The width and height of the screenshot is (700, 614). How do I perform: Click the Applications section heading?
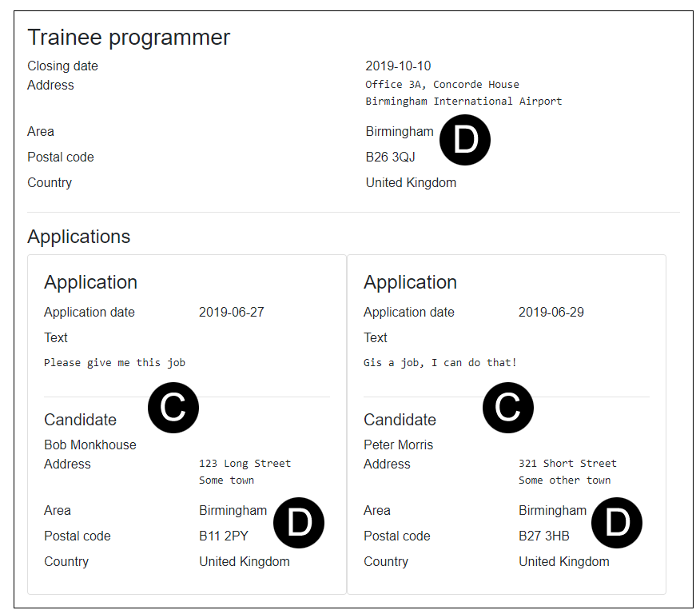(78, 237)
